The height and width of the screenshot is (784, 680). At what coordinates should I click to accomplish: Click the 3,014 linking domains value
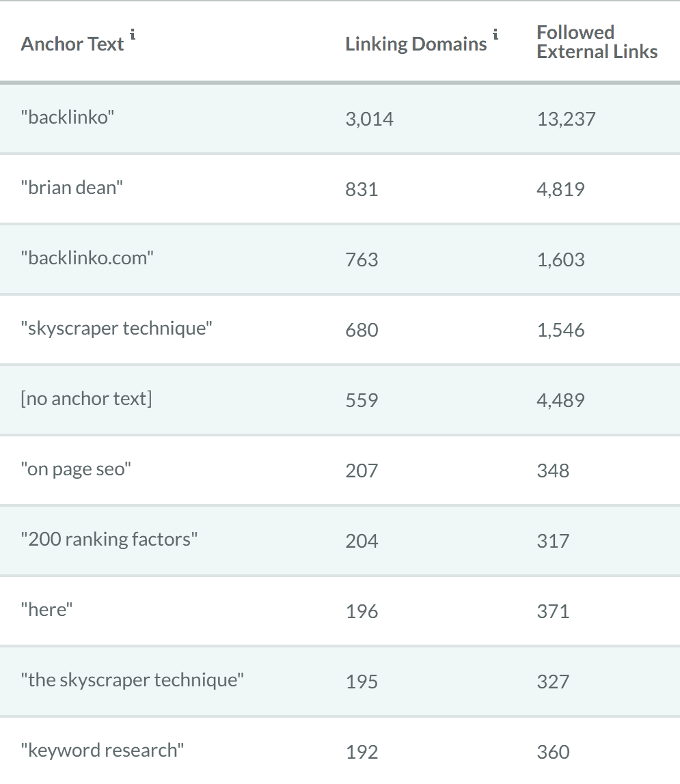[369, 119]
